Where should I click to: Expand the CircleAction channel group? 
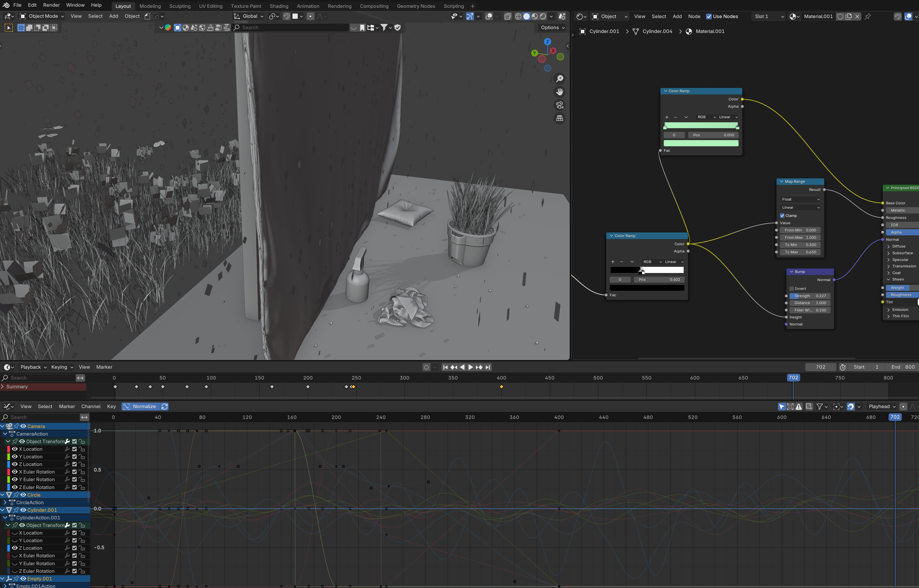pyautogui.click(x=5, y=502)
